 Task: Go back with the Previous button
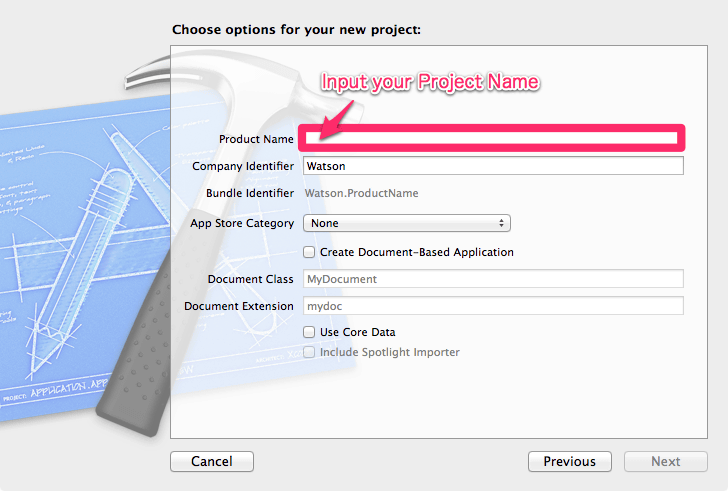click(570, 461)
